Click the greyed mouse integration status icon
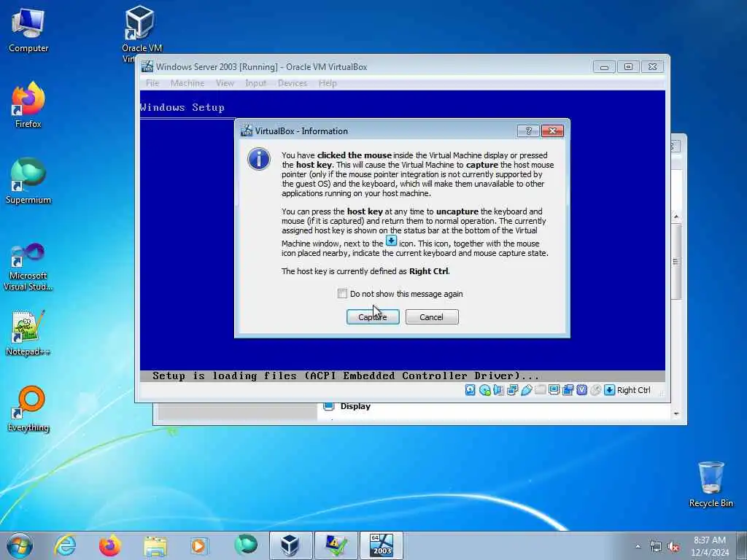747x560 pixels. pyautogui.click(x=595, y=390)
